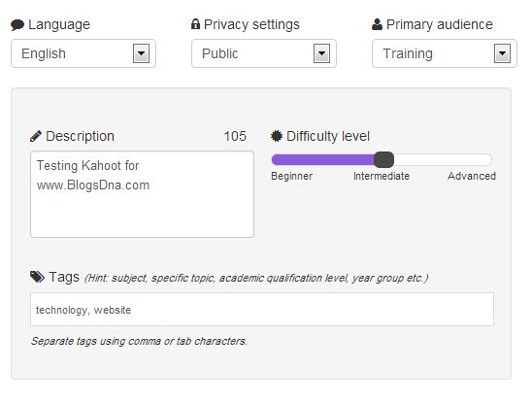Click the Intermediate difficulty label

pyautogui.click(x=382, y=176)
